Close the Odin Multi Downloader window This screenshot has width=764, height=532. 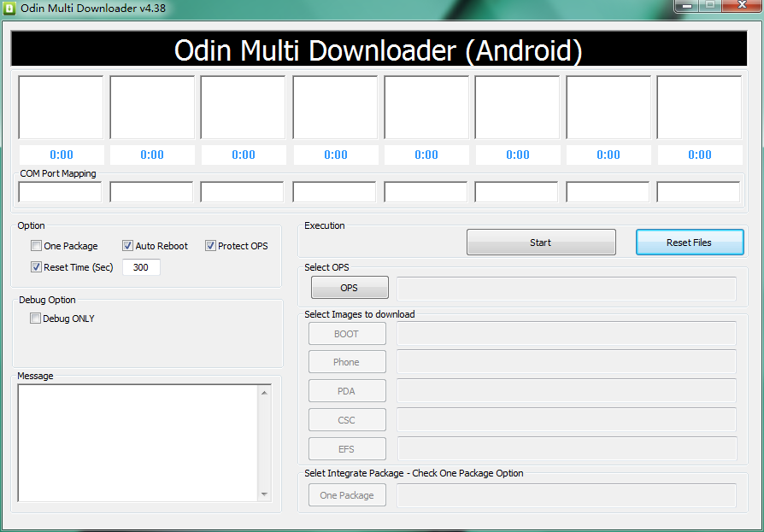[x=742, y=6]
